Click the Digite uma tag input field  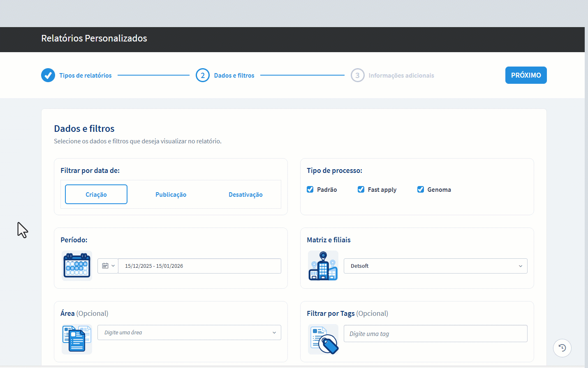(x=435, y=333)
